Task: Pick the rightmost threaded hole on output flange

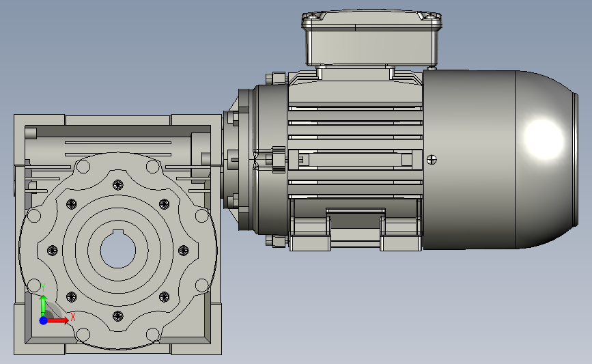Action: click(x=184, y=251)
